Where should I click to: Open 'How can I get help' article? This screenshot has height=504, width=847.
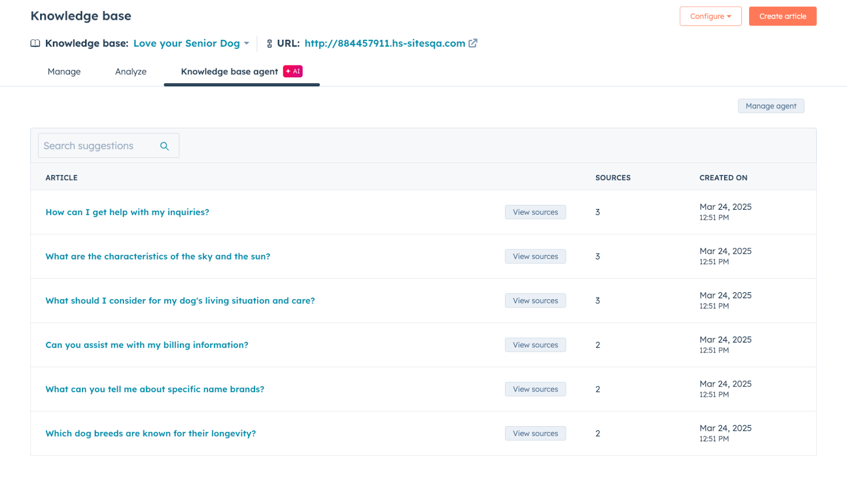[127, 212]
